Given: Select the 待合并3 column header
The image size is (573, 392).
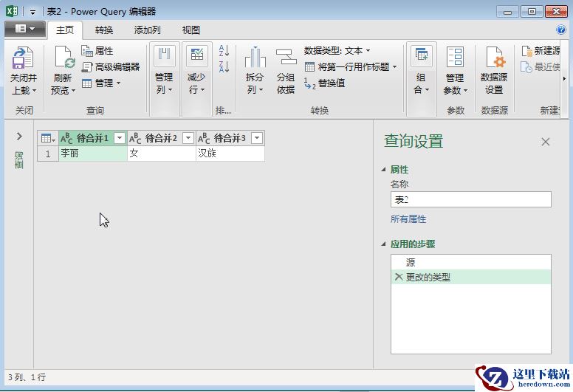Looking at the screenshot, I should click(x=230, y=139).
